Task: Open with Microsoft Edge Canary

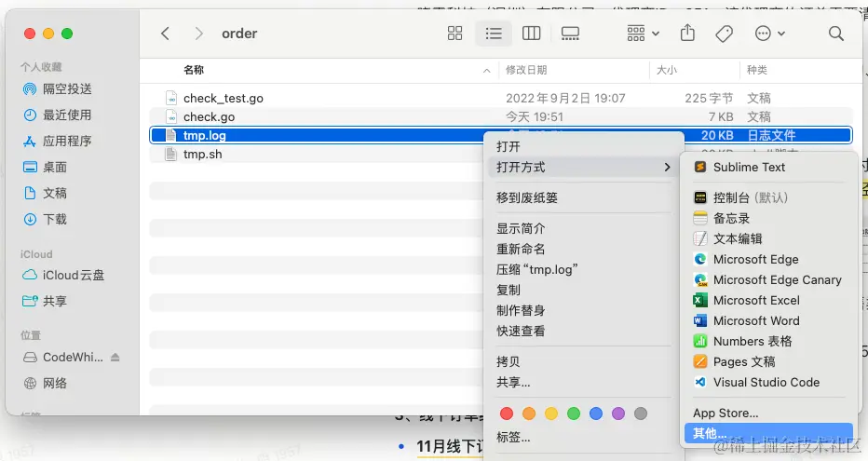Action: (x=768, y=279)
